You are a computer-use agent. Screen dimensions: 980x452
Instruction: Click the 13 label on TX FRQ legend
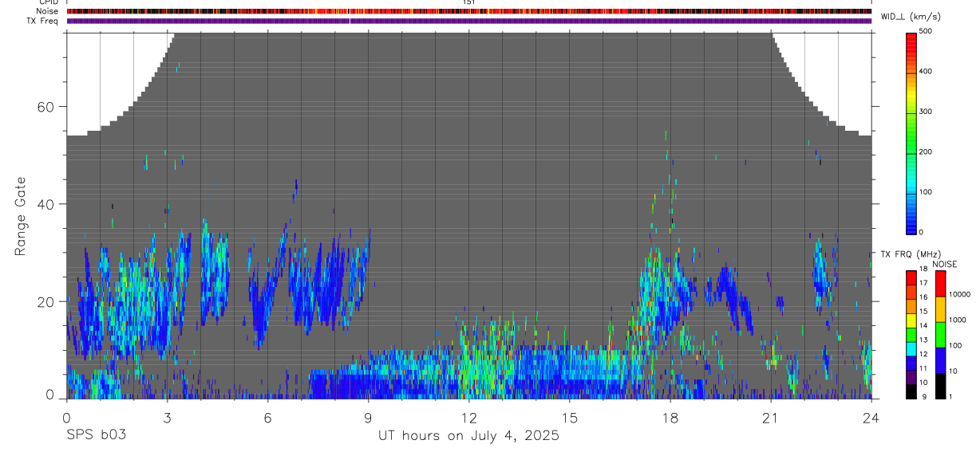pyautogui.click(x=923, y=340)
